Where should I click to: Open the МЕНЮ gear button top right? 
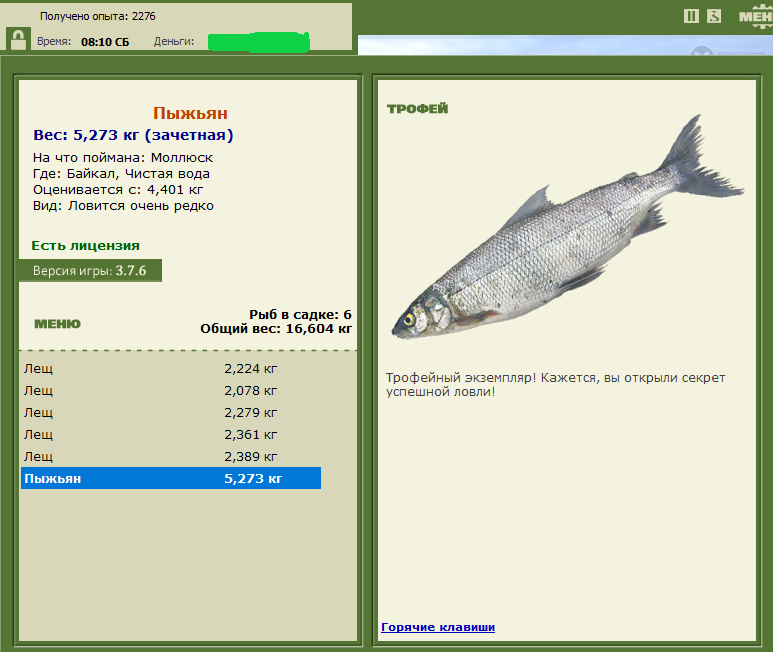tap(756, 17)
